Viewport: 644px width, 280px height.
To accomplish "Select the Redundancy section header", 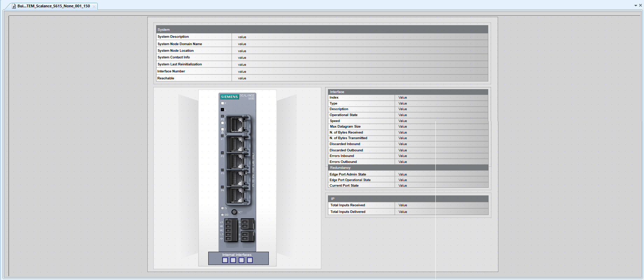I will [340, 168].
